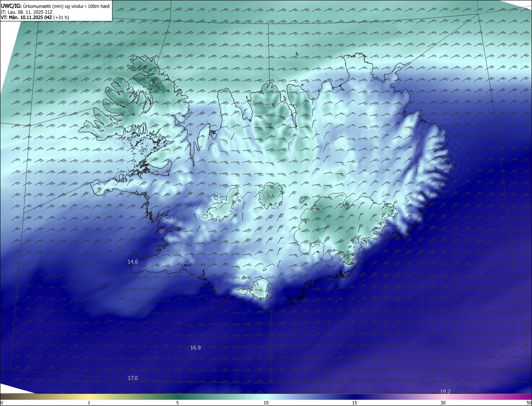Click the colorbar tick label 15
This screenshot has height=406, width=532.
tap(355, 403)
